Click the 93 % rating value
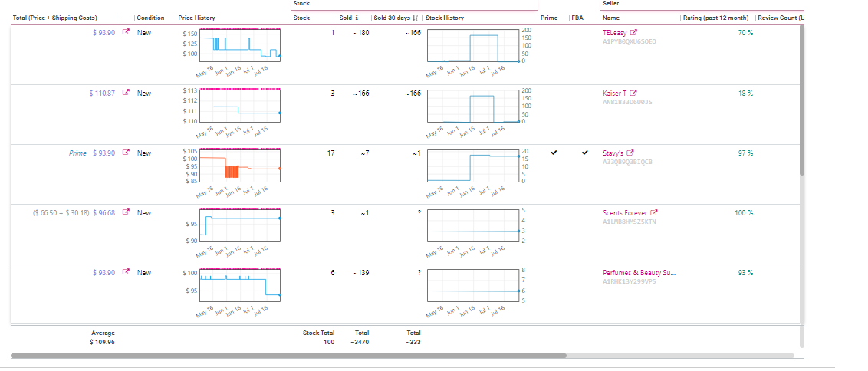This screenshot has height=371, width=868. tap(745, 272)
